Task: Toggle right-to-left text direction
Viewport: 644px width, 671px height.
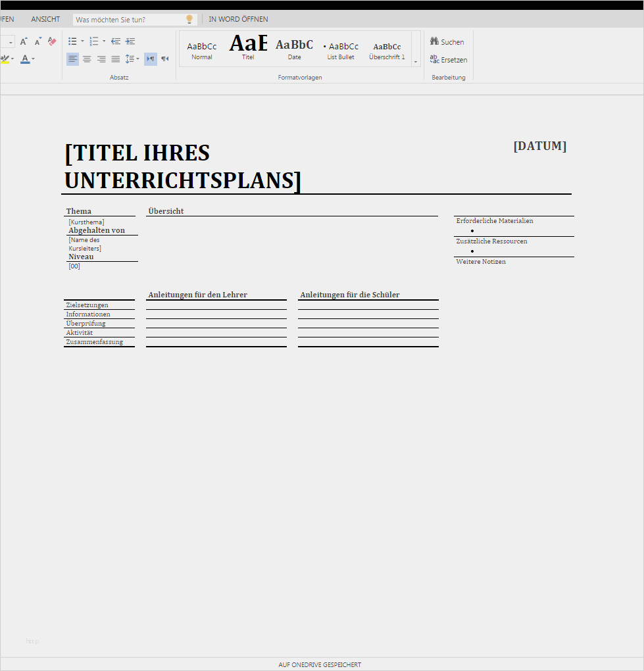Action: [x=165, y=59]
